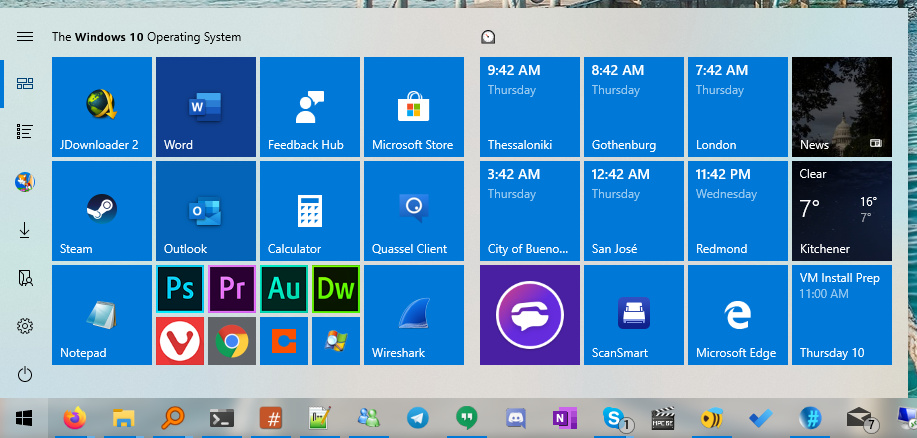This screenshot has width=917, height=438.
Task: Open the Redmond clock tile
Action: click(x=738, y=211)
